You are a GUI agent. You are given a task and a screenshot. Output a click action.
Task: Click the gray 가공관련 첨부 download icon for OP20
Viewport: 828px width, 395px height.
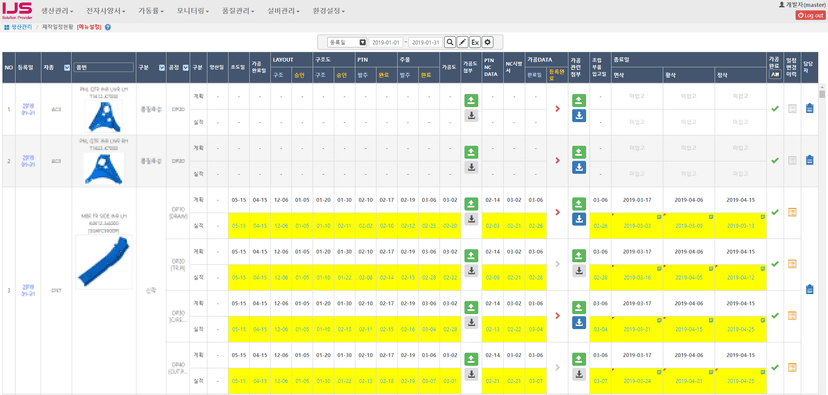(x=579, y=271)
